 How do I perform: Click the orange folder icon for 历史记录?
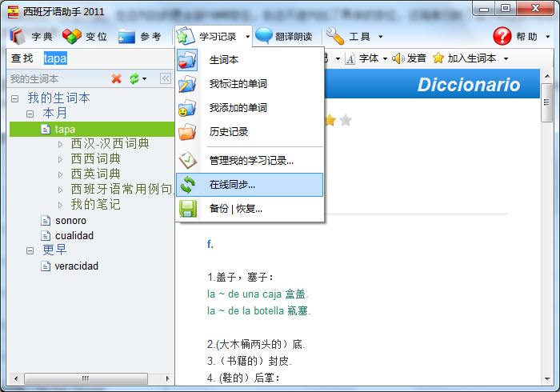187,132
